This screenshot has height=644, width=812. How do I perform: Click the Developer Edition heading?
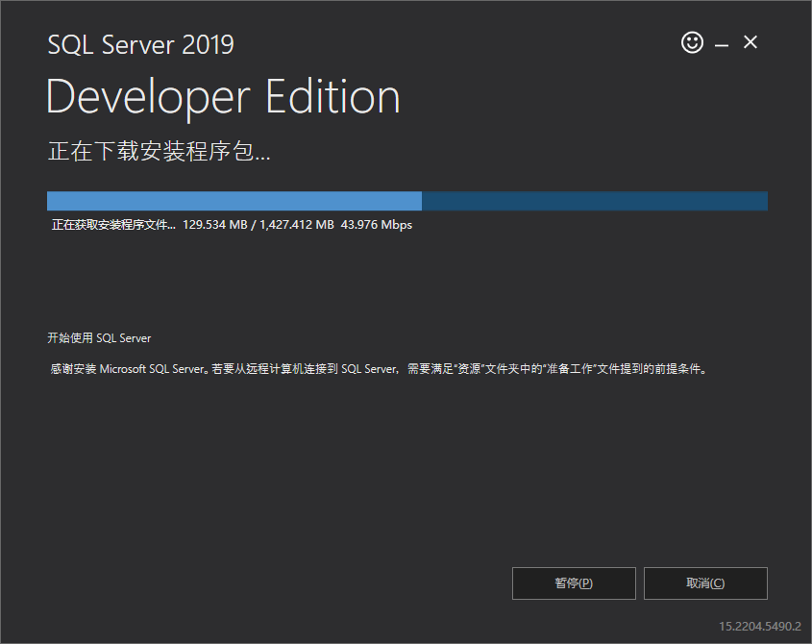pos(223,98)
